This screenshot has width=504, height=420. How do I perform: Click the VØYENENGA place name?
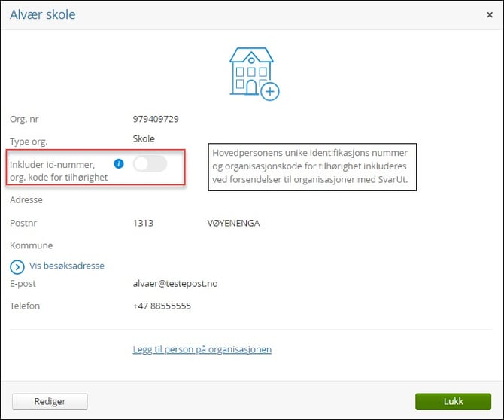[x=233, y=224]
